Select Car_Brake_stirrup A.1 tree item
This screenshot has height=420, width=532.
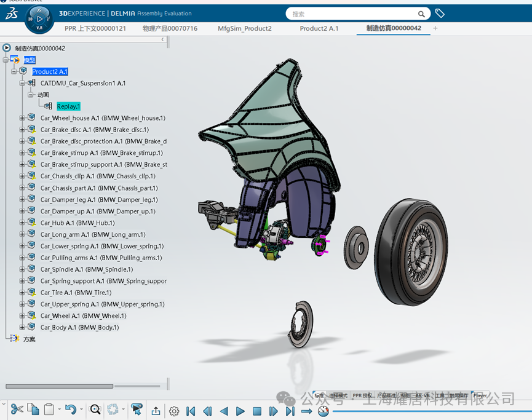coord(101,153)
